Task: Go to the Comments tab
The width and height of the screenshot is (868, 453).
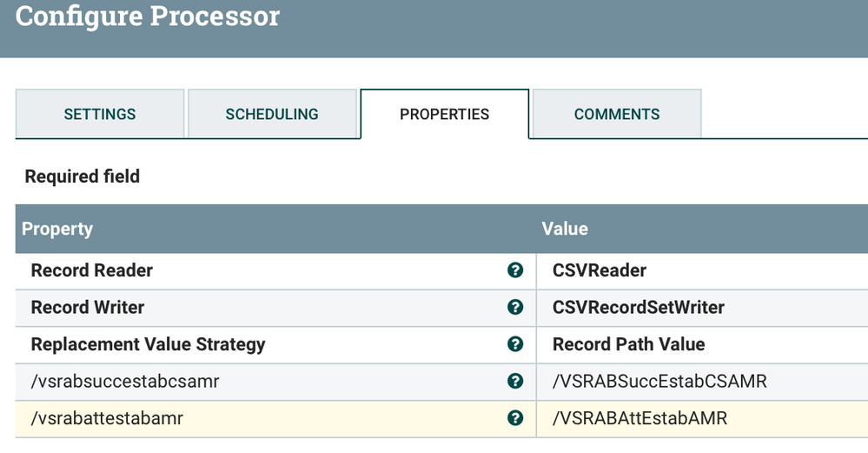Action: click(617, 114)
